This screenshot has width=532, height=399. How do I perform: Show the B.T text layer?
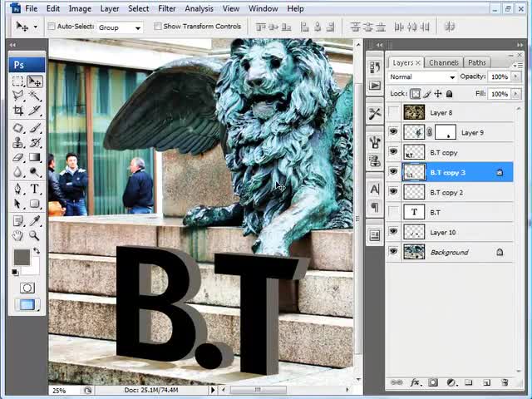393,212
